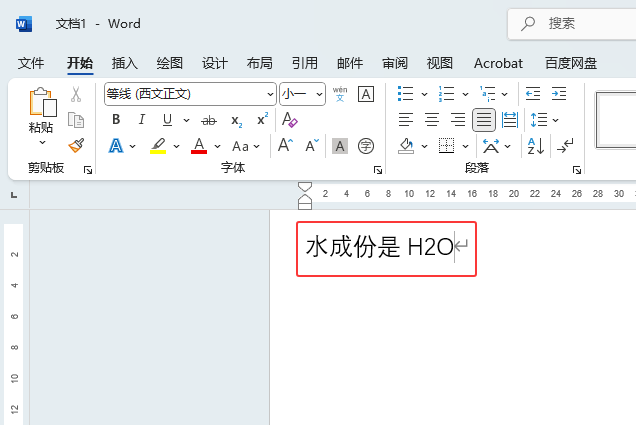Clear all formatting with eraser icon
The height and width of the screenshot is (425, 636).
pyautogui.click(x=290, y=120)
